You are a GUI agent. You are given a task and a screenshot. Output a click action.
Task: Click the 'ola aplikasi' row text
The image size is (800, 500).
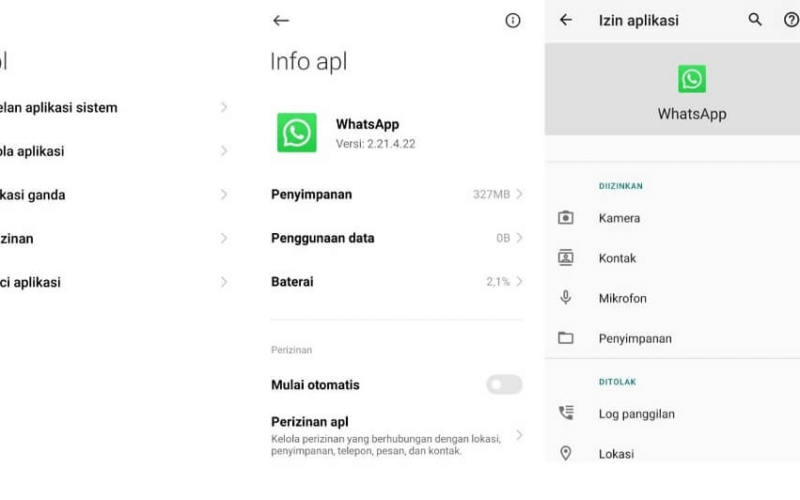click(x=32, y=151)
